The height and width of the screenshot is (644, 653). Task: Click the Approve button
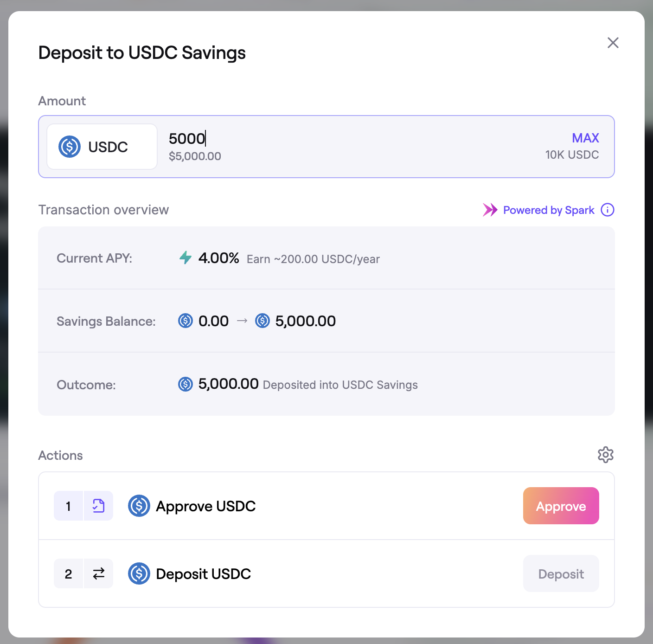[561, 506]
